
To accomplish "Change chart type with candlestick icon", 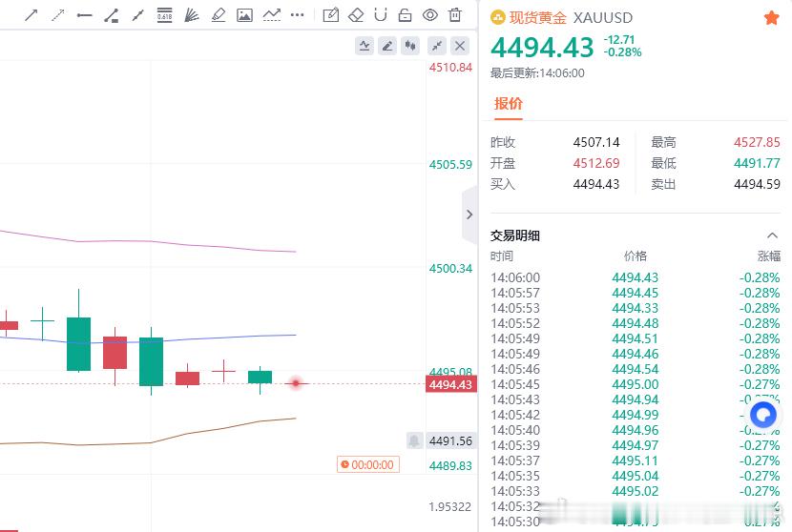I will [x=410, y=46].
